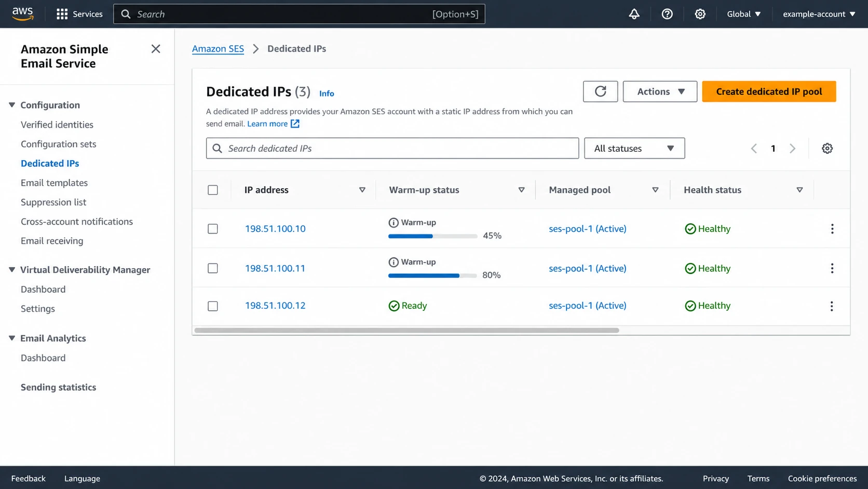Click the 80% warm-up progress bar
868x489 pixels.
point(432,275)
